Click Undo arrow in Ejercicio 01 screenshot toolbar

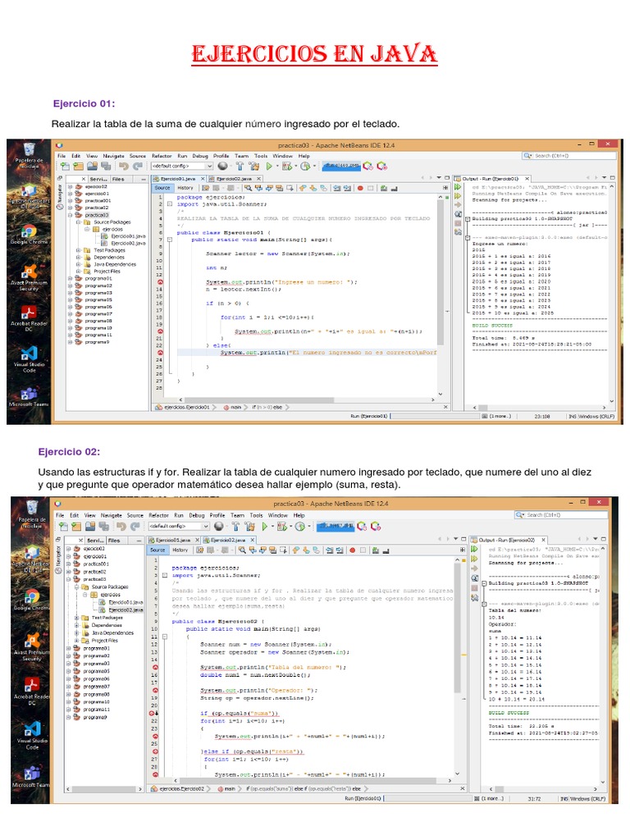(124, 167)
